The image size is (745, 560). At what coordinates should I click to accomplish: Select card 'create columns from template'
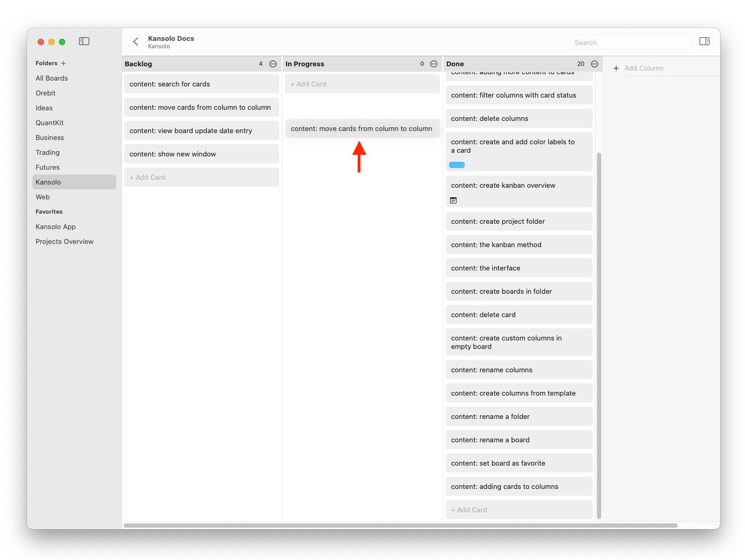[519, 393]
